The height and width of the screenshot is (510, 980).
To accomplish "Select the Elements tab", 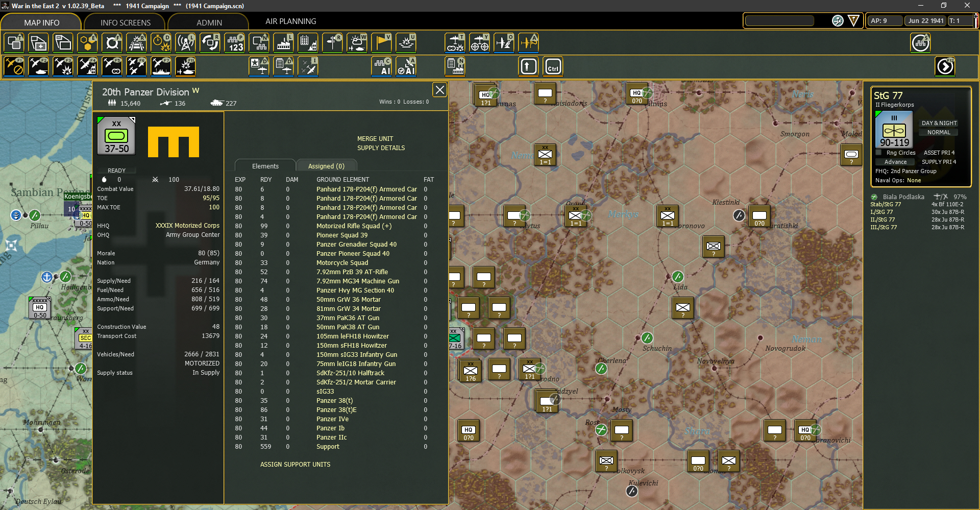I will pyautogui.click(x=265, y=166).
